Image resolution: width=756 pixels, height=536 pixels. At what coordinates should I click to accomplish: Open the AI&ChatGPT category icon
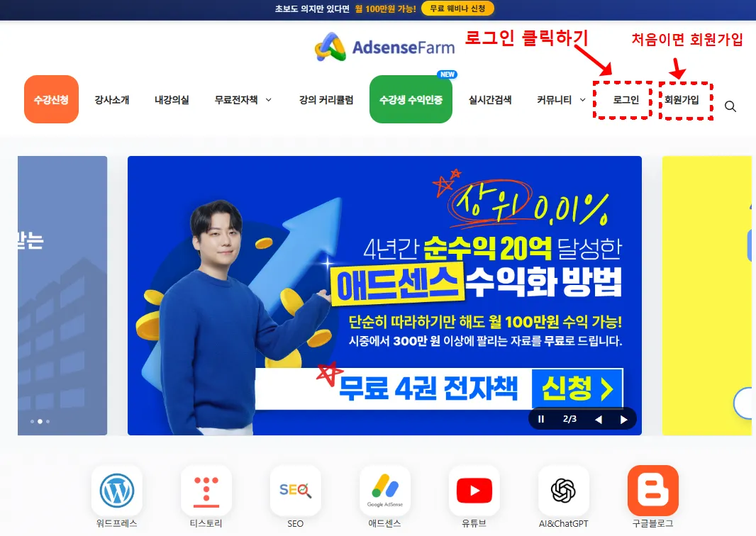(x=564, y=491)
